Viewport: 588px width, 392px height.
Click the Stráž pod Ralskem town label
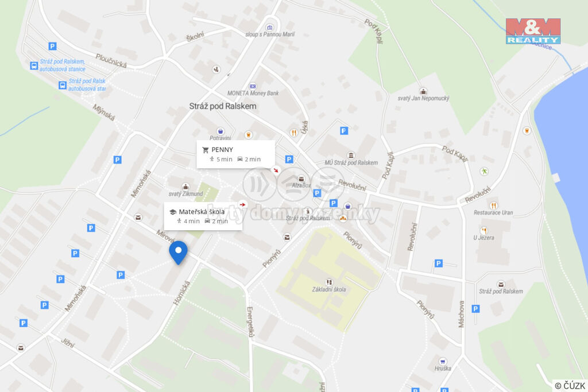[x=223, y=106]
